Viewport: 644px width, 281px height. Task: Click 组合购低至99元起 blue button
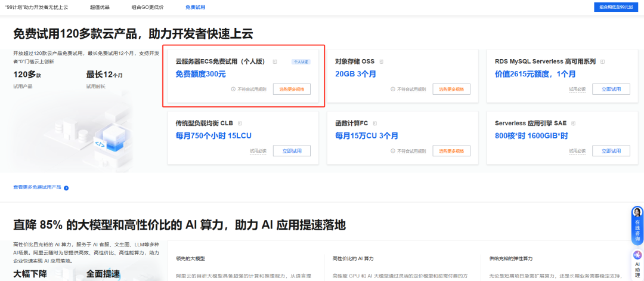(617, 7)
